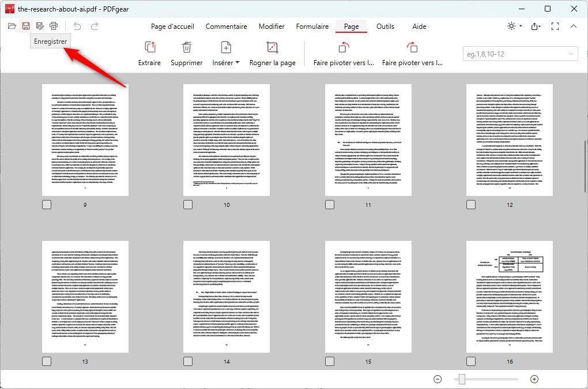Viewport: 588px width, 389px height.
Task: Tick the checkbox below page 16
Action: 471,361
